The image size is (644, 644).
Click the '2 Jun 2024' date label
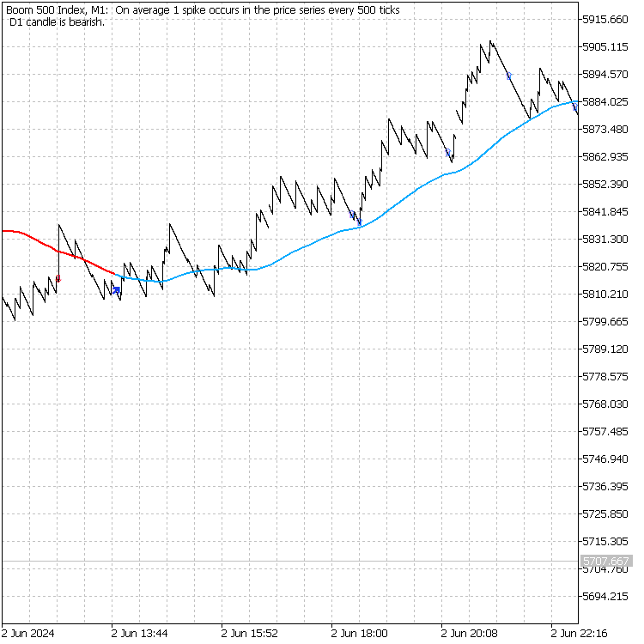click(x=28, y=634)
